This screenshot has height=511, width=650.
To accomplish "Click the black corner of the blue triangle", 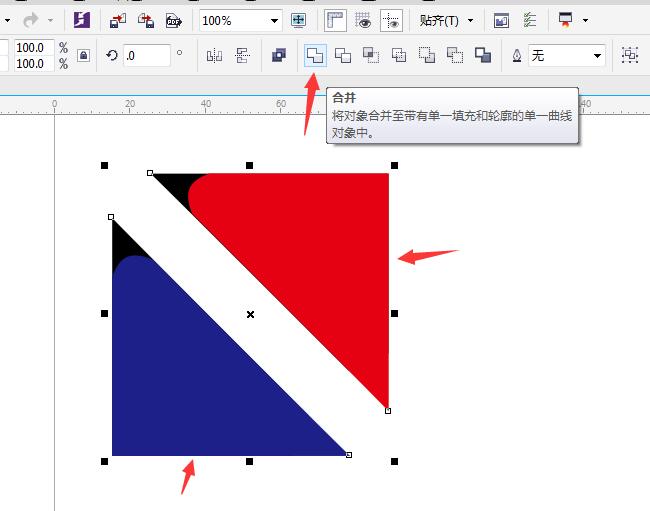I will 122,245.
